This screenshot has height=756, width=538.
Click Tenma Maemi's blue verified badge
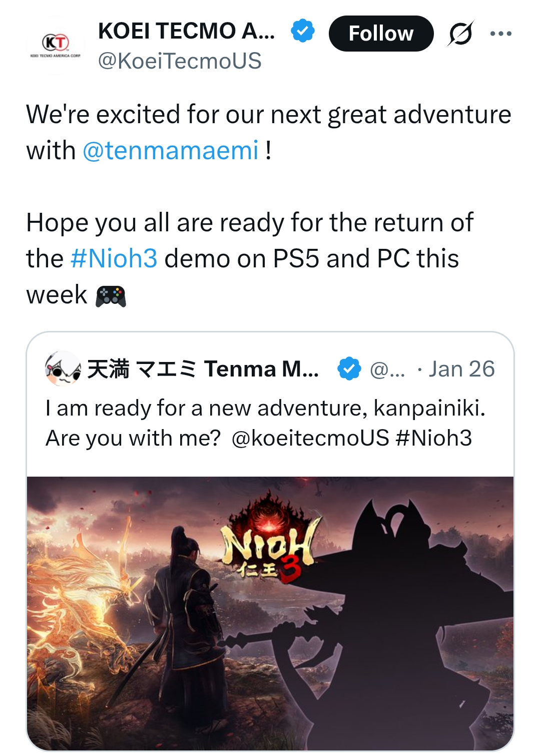click(x=349, y=369)
